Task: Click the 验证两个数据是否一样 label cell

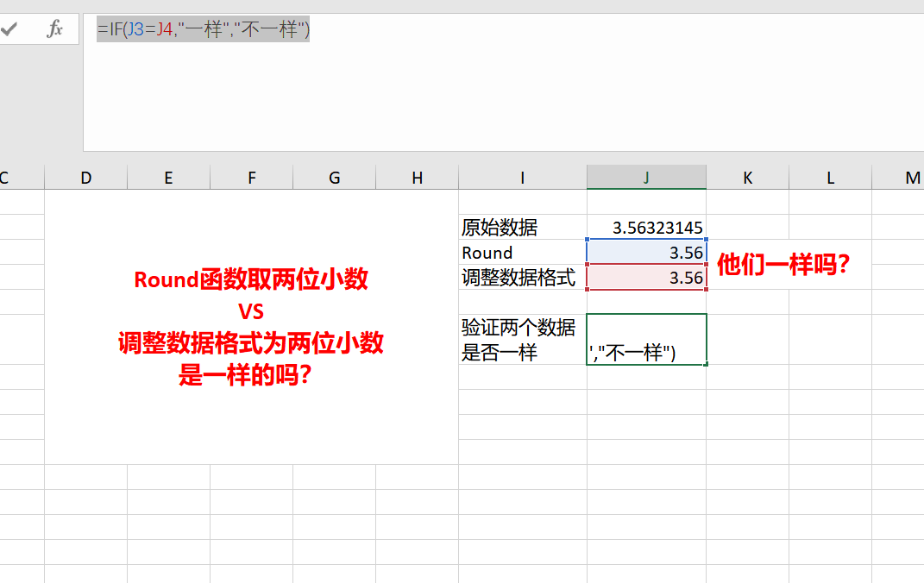Action: pos(523,339)
